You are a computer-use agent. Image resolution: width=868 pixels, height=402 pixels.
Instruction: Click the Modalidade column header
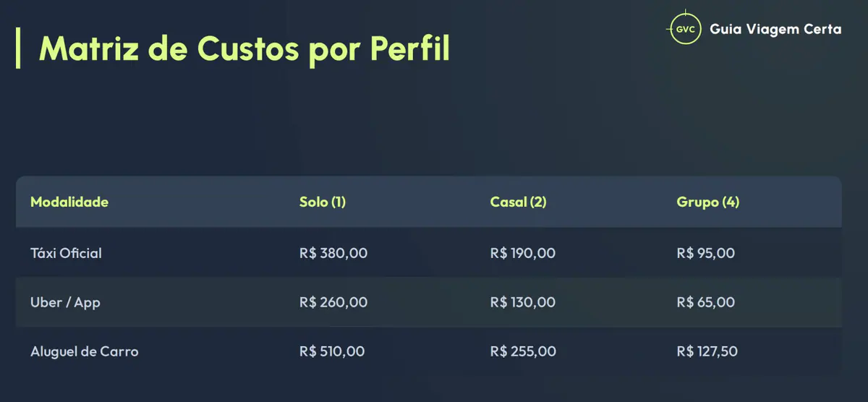69,202
